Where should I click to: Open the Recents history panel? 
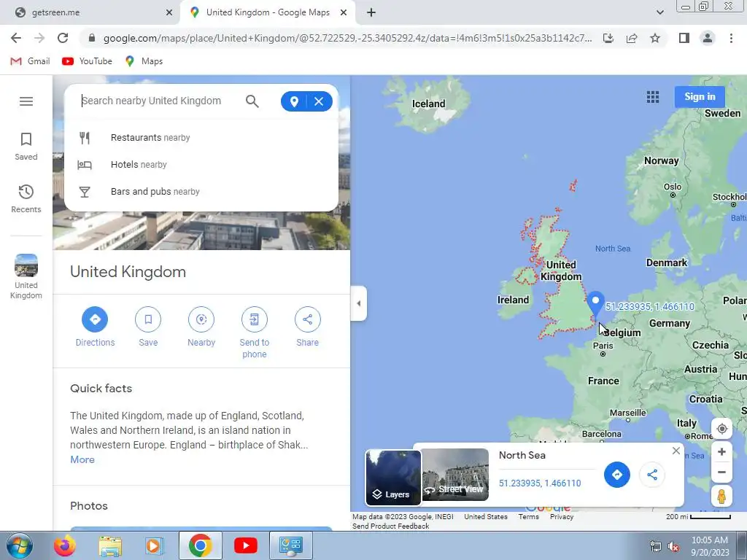click(x=26, y=199)
